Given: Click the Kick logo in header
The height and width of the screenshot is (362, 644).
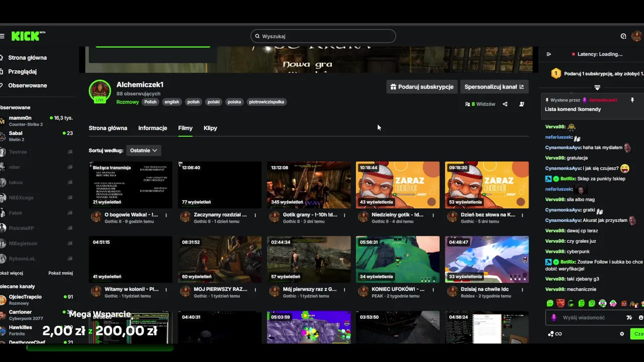Looking at the screenshot, I should [28, 36].
